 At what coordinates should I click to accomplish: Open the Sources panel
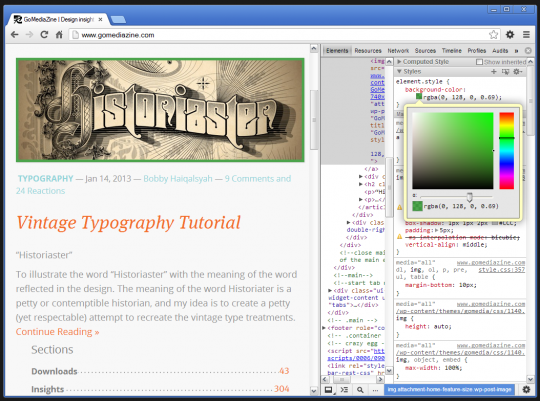click(x=425, y=51)
